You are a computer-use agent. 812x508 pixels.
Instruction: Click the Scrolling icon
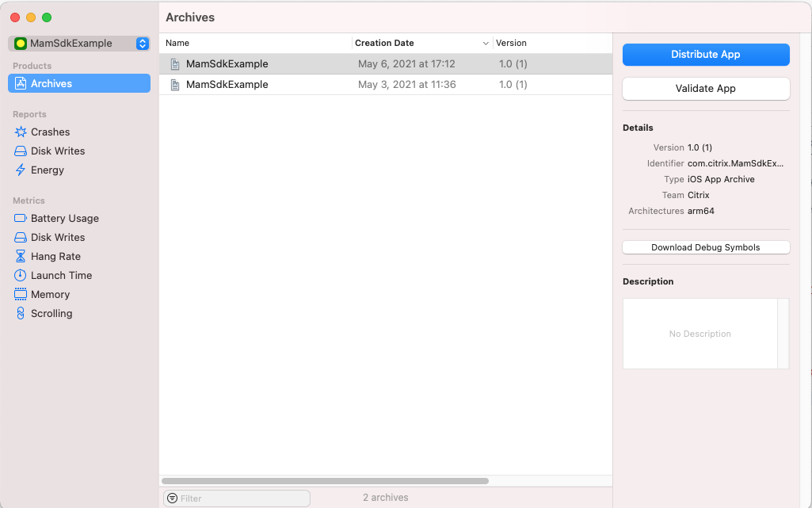[x=21, y=313]
